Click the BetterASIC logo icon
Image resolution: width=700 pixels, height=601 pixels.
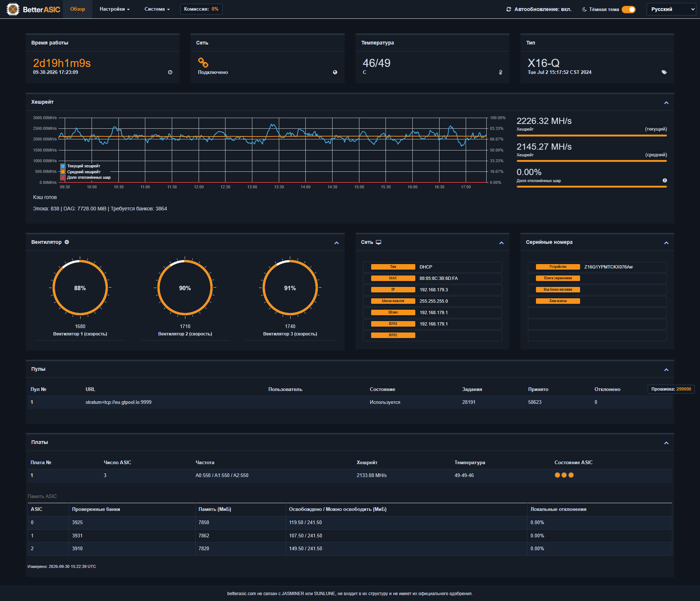[x=13, y=9]
